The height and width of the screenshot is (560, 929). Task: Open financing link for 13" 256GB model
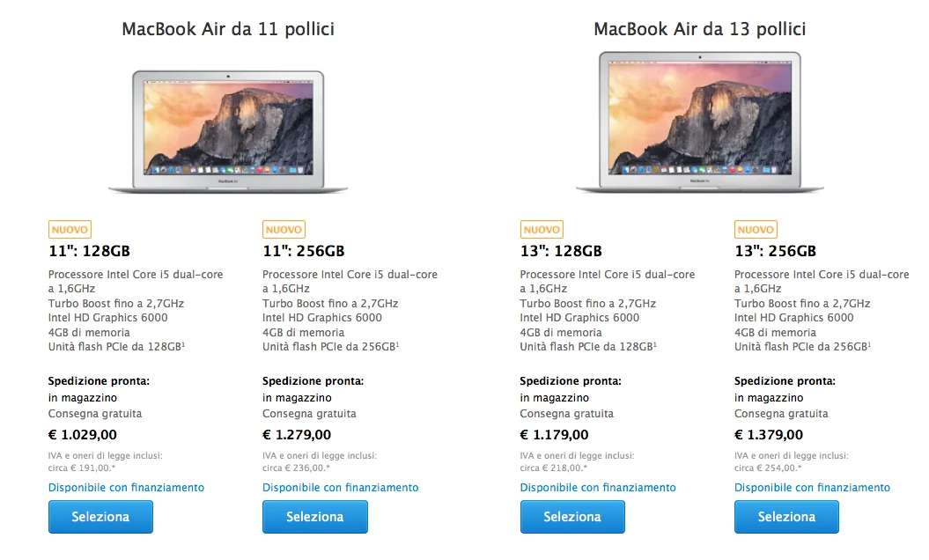[x=812, y=488]
